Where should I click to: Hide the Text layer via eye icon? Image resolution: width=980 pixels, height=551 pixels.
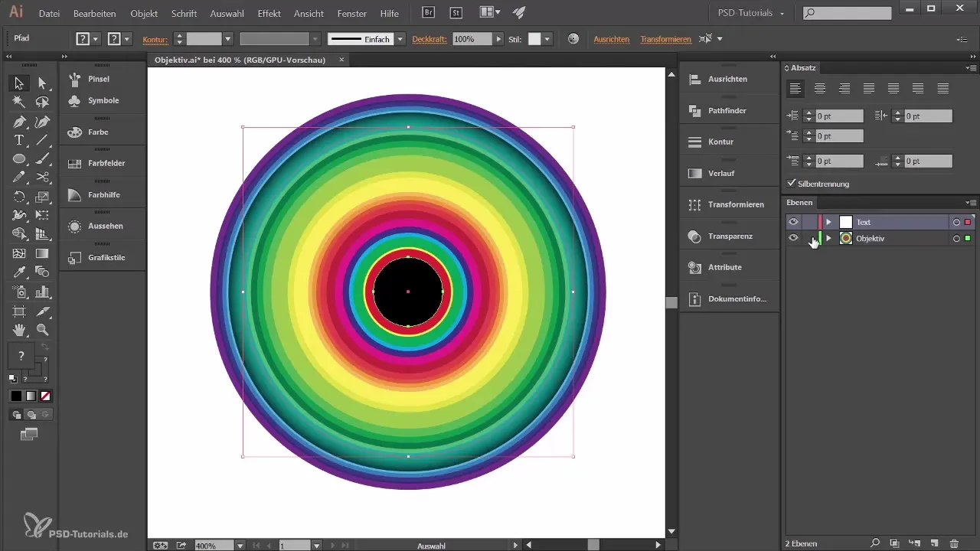(x=793, y=222)
